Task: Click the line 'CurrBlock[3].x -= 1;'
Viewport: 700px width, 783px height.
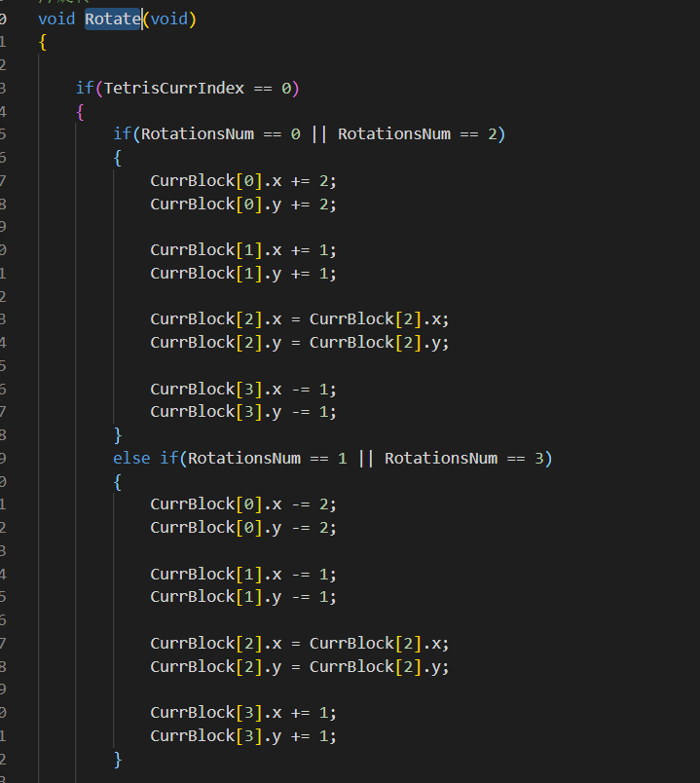Action: pyautogui.click(x=243, y=389)
